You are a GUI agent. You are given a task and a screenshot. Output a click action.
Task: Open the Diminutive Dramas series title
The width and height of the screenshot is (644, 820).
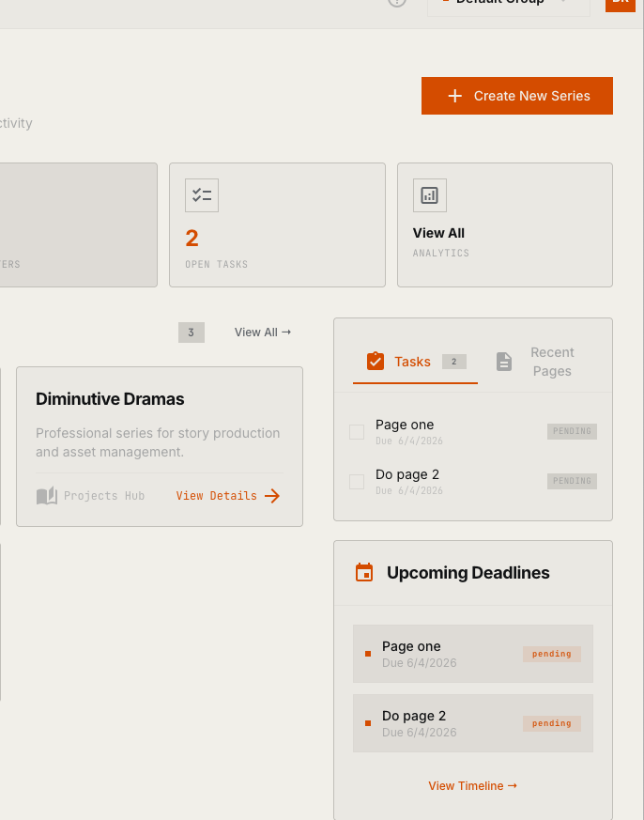110,399
